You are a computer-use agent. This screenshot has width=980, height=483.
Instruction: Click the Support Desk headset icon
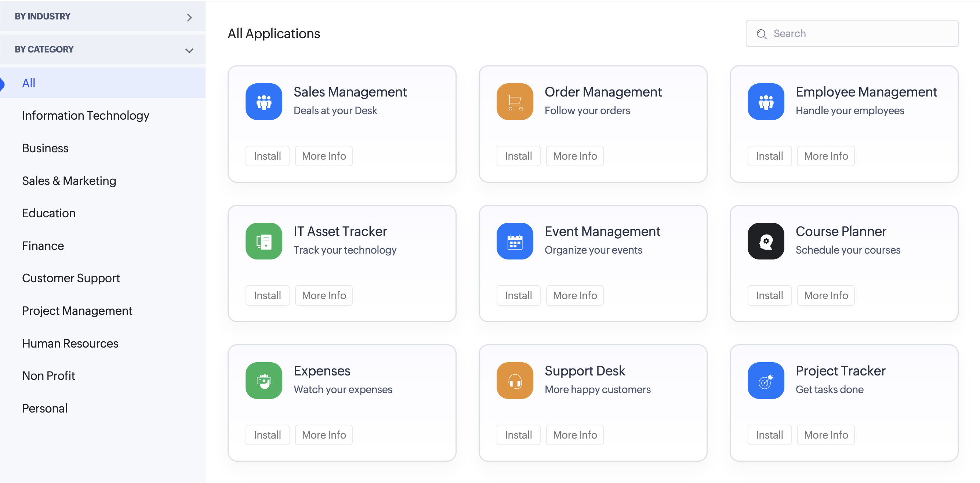pyautogui.click(x=514, y=380)
